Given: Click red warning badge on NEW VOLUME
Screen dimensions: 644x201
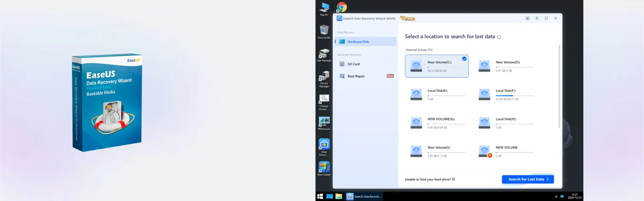Looking at the screenshot, I should tap(490, 155).
